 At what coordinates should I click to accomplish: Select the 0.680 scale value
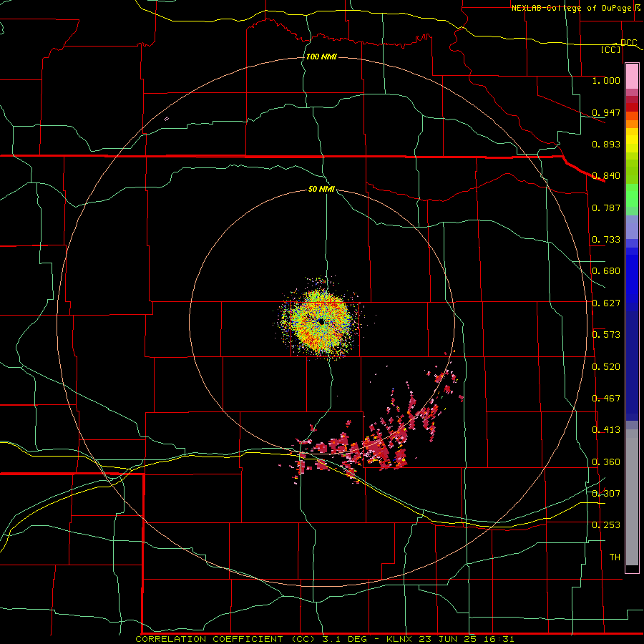pos(606,271)
